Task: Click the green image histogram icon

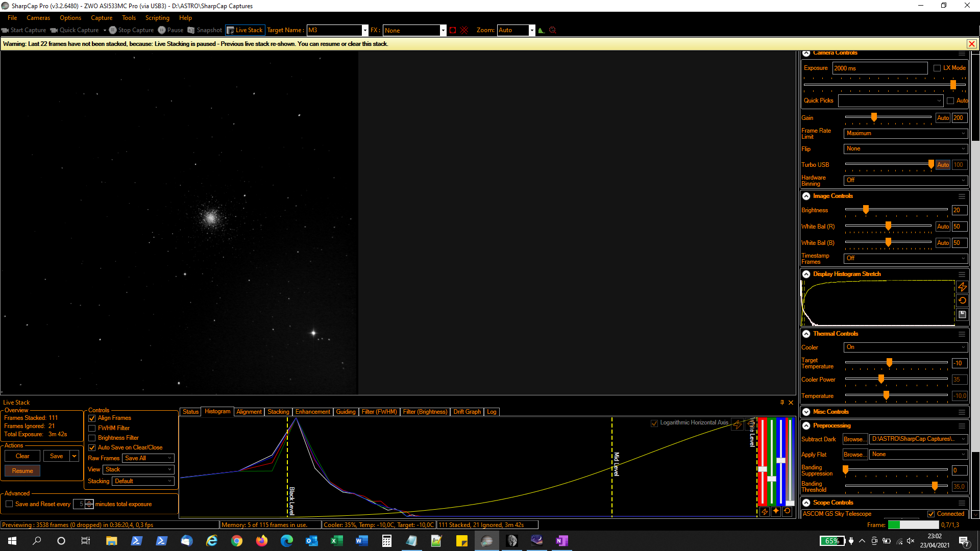Action: coord(542,30)
